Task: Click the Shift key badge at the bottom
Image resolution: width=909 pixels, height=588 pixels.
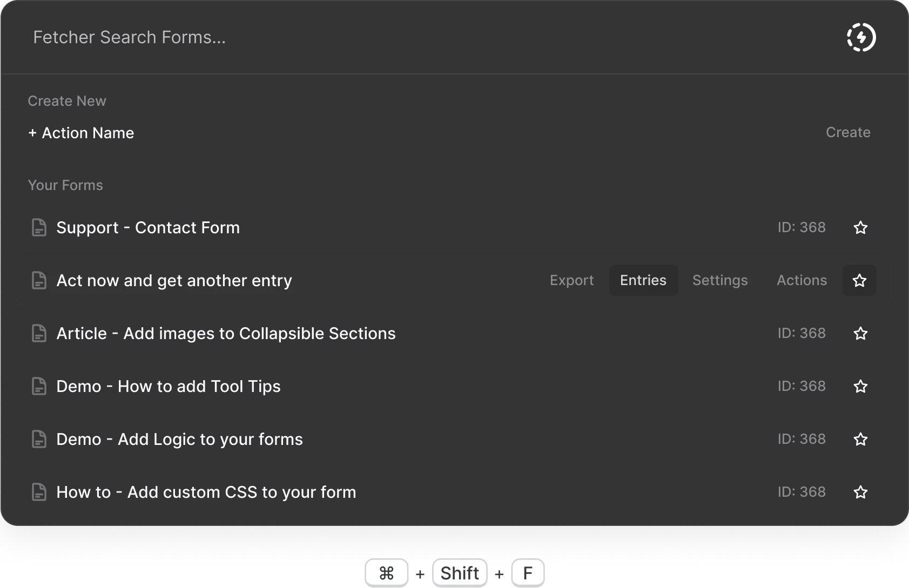Action: (459, 573)
